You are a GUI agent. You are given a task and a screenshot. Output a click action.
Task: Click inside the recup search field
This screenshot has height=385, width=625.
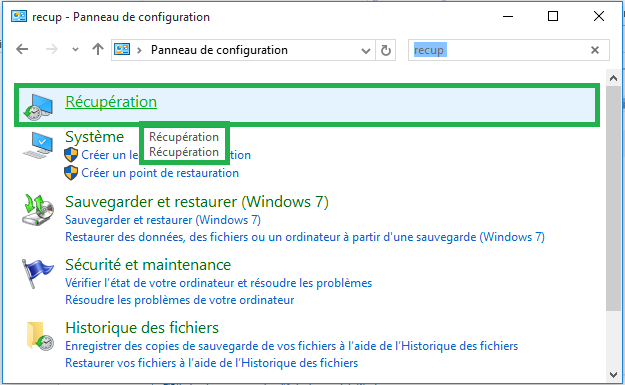[500, 50]
